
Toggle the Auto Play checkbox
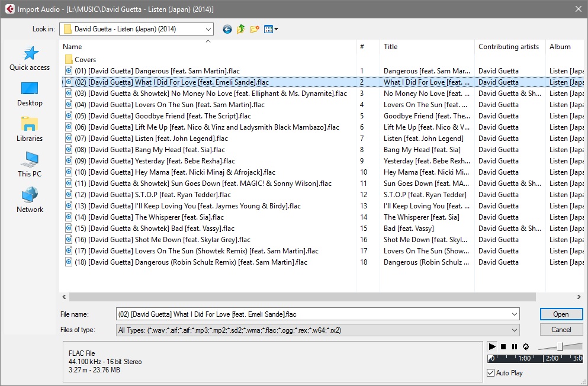[x=490, y=373]
